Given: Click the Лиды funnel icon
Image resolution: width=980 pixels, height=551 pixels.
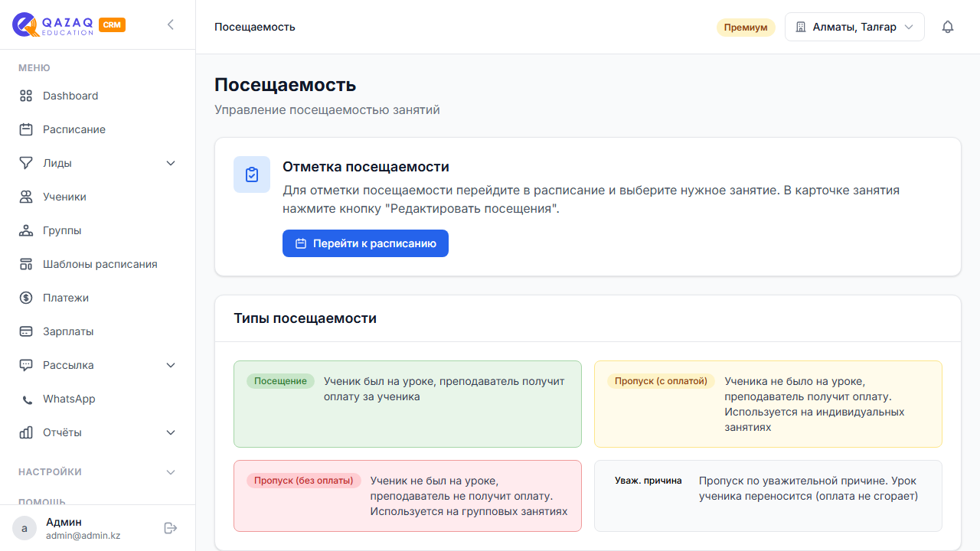Looking at the screenshot, I should 26,163.
